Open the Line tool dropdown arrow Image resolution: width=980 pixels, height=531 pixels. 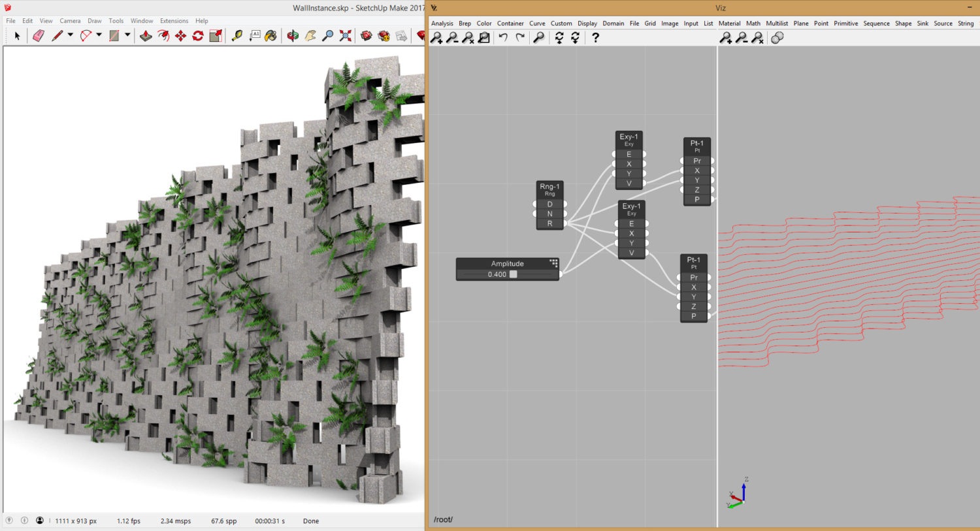click(69, 35)
